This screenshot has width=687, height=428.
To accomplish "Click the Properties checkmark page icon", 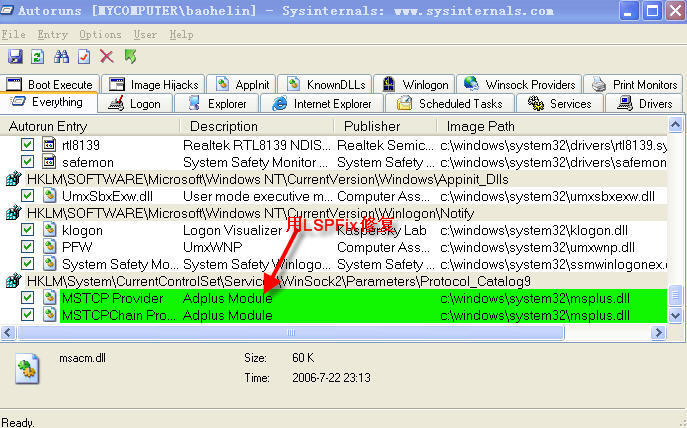I will (x=84, y=57).
